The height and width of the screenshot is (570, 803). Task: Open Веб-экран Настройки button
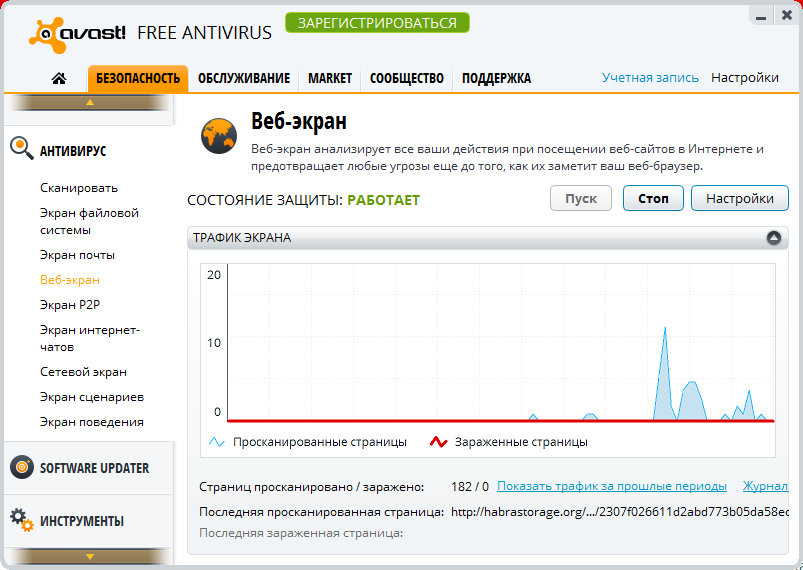pos(739,198)
